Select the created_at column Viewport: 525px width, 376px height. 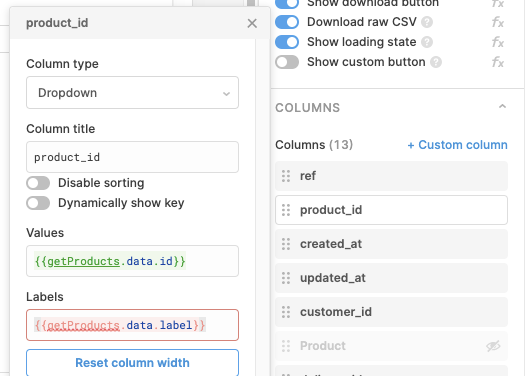click(x=391, y=244)
